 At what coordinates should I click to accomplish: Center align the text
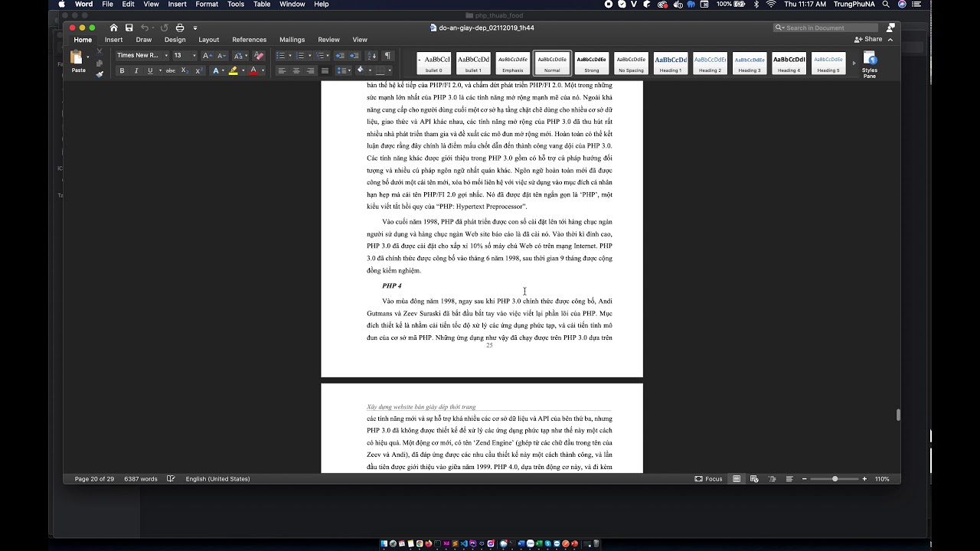(296, 70)
